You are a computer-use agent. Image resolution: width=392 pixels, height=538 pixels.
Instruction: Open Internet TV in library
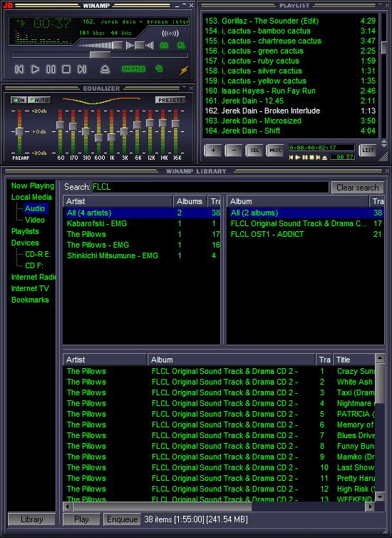pyautogui.click(x=30, y=288)
